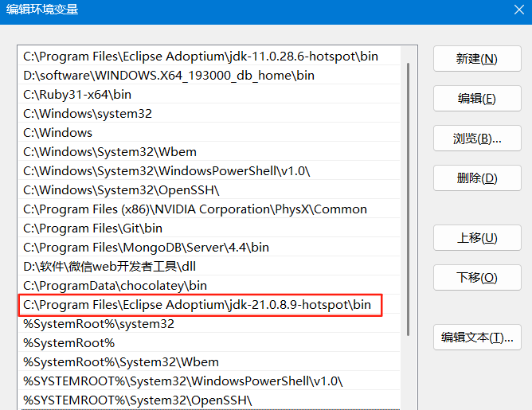
Task: Select the %SYSTEMROOT%\System32\OpenSSH\ entry
Action: coord(209,400)
